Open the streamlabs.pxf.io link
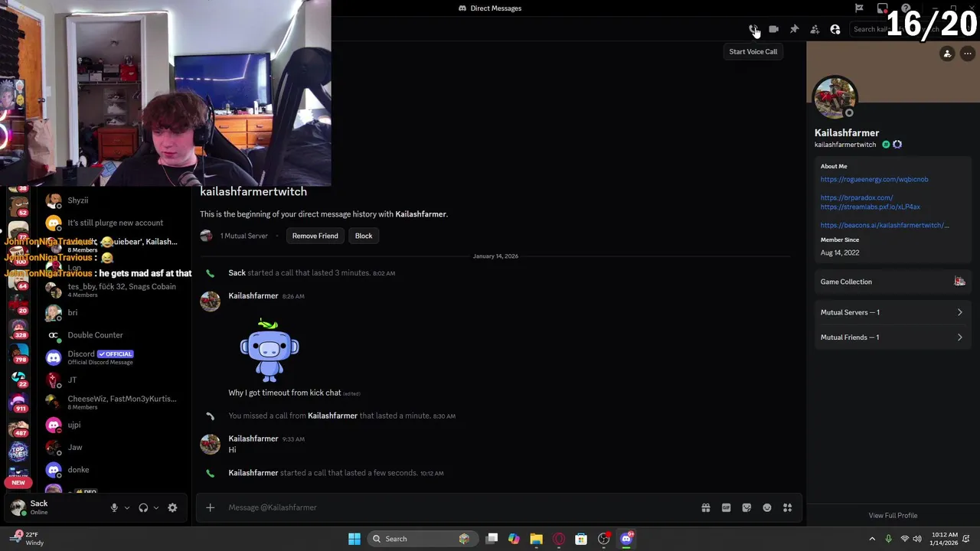Viewport: 980px width, 551px height. (x=871, y=207)
